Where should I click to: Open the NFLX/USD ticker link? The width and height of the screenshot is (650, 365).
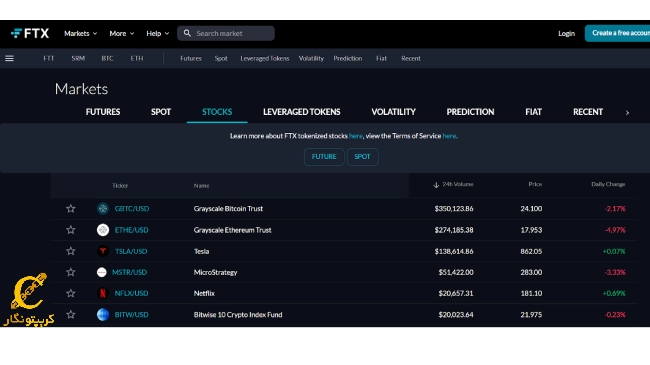click(131, 293)
